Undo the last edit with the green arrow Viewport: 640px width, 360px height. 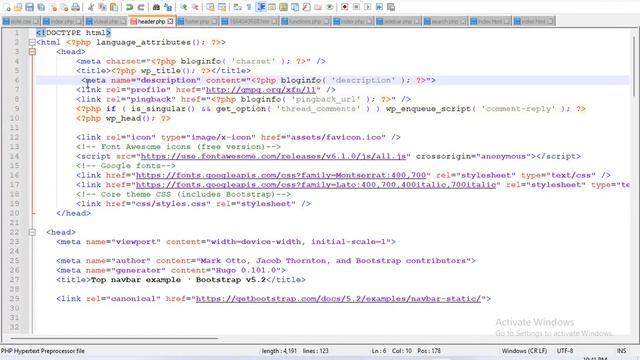pyautogui.click(x=129, y=7)
